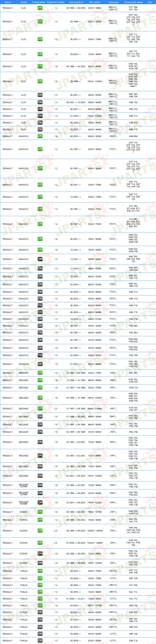Click the K7J 700 engine code cell
The image size is (156, 644).
pyautogui.click(x=133, y=585)
